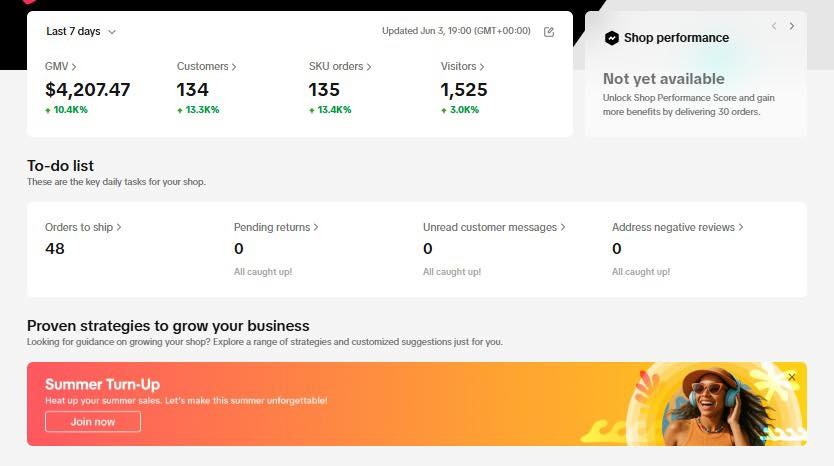The height and width of the screenshot is (466, 834).
Task: Click the Summer Turn-Up banner woman image
Action: coord(709,405)
